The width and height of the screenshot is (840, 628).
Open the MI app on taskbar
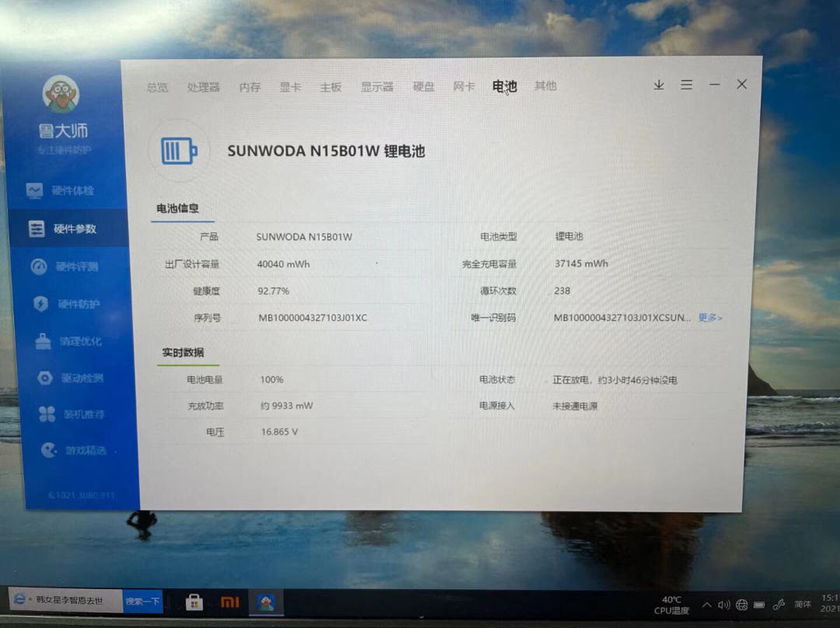tap(229, 602)
